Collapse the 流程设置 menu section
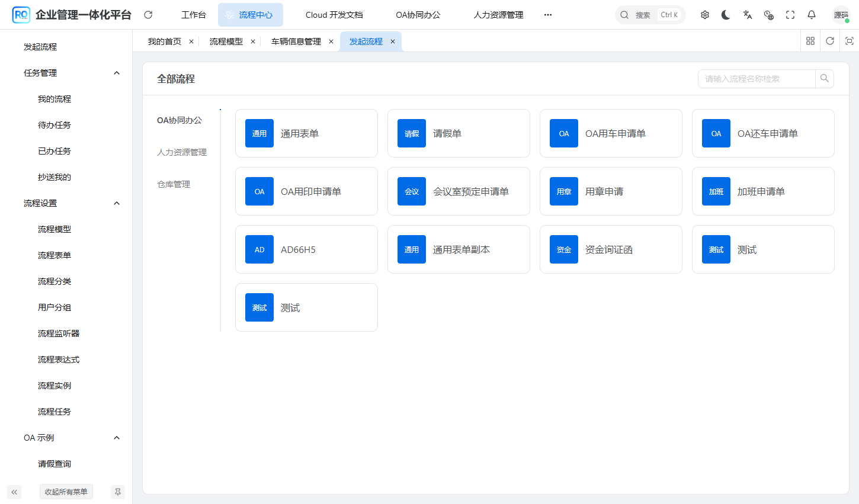Viewport: 859px width, 504px height. 117,203
